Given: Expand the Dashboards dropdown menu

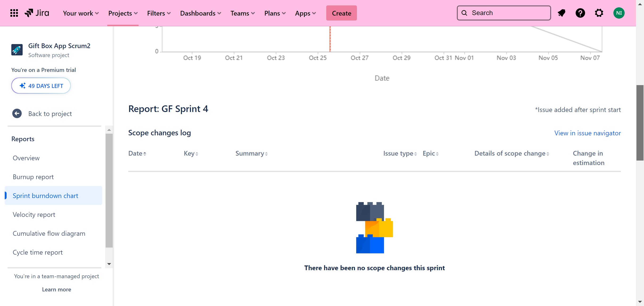Looking at the screenshot, I should [x=201, y=13].
